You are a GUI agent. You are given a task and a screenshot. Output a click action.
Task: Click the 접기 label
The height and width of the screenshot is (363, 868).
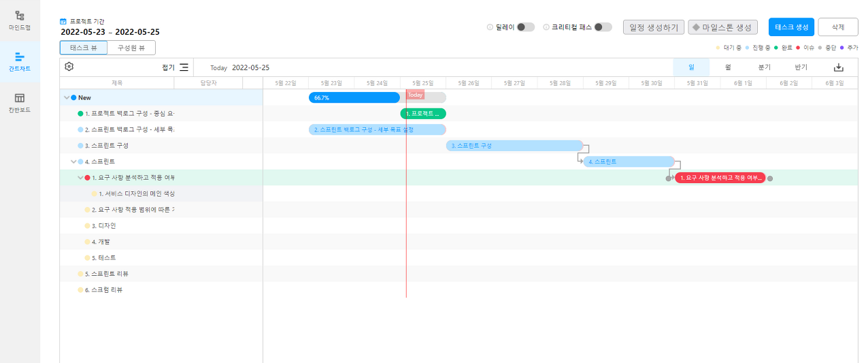pos(168,67)
